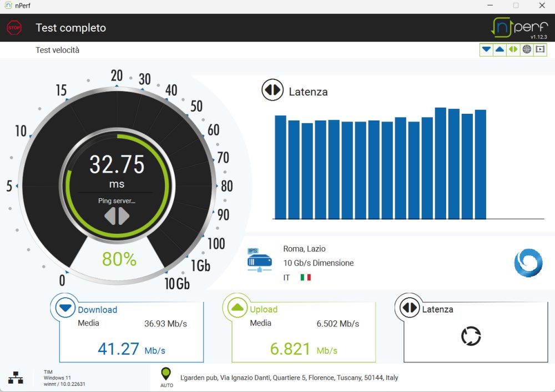Click the Italian flag icon
This screenshot has width=555, height=392.
[305, 277]
